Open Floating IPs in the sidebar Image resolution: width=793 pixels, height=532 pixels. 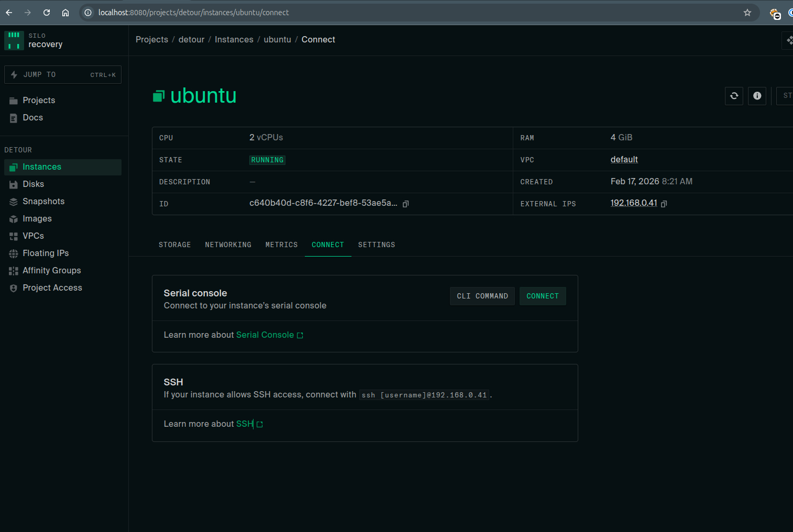click(46, 253)
